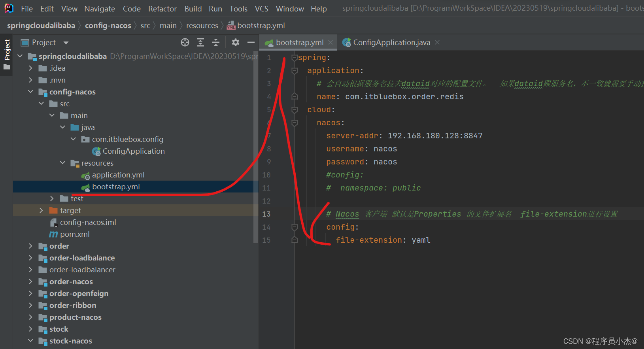Click the IntelliJ IDEA application icon
The width and height of the screenshot is (644, 349).
point(9,8)
